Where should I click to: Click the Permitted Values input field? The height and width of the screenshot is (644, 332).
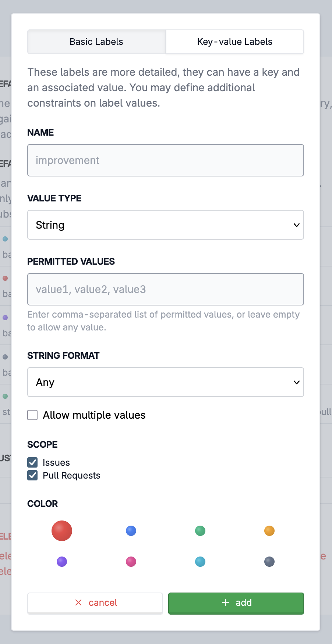tap(165, 289)
